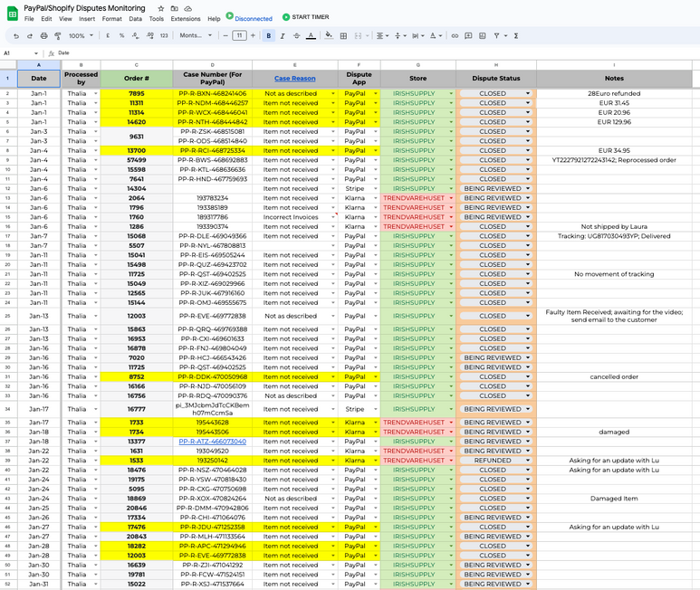Image resolution: width=700 pixels, height=590 pixels.
Task: Open the fill color picker
Action: point(330,36)
